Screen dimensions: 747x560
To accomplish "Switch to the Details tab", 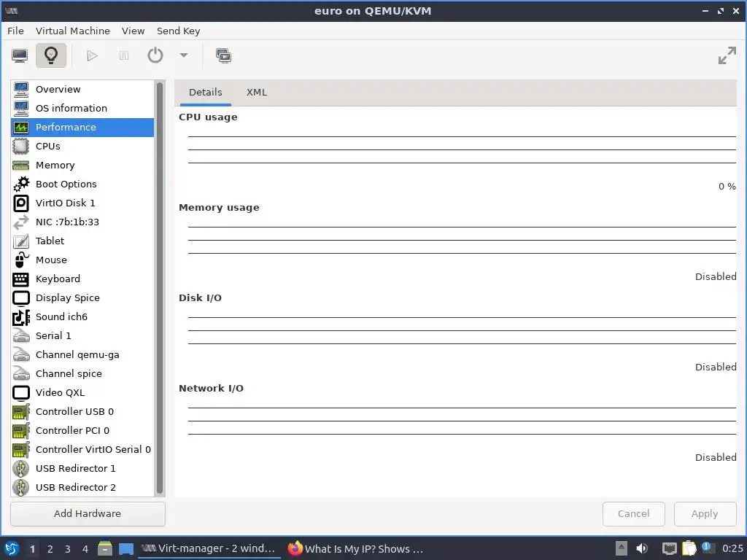I will [205, 93].
